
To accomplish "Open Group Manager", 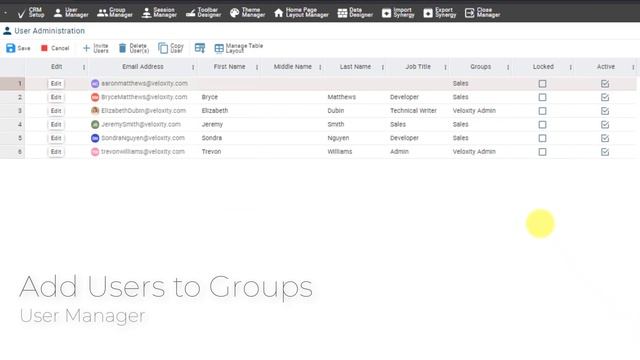I will pos(115,13).
